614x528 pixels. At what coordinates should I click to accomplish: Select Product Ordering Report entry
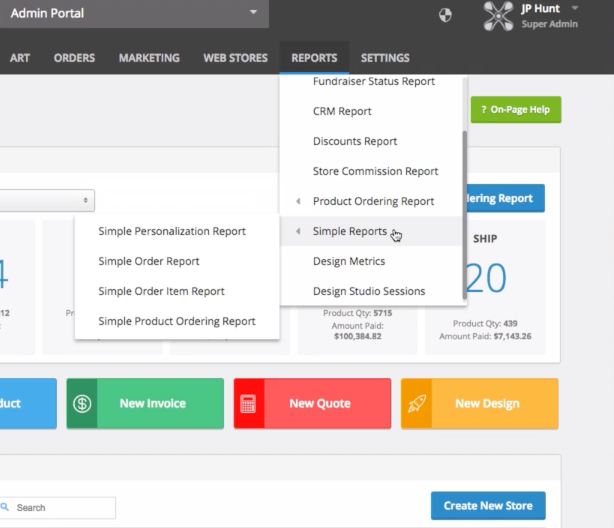[x=373, y=201]
